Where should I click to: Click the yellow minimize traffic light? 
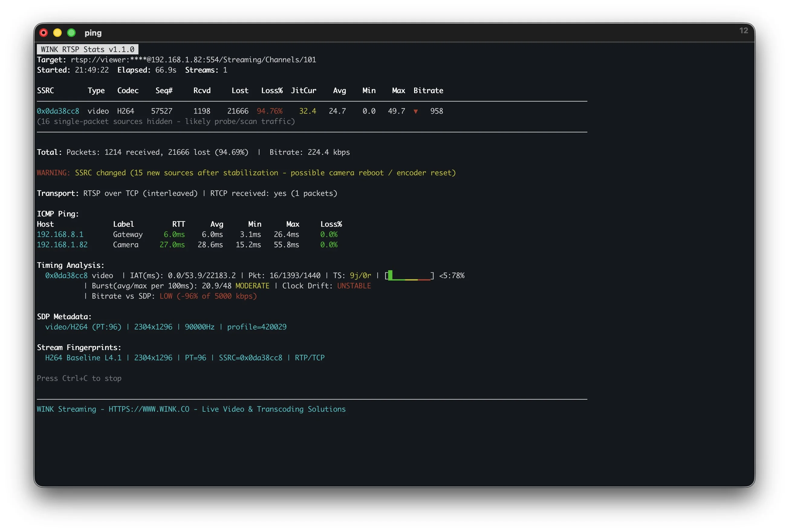(57, 33)
